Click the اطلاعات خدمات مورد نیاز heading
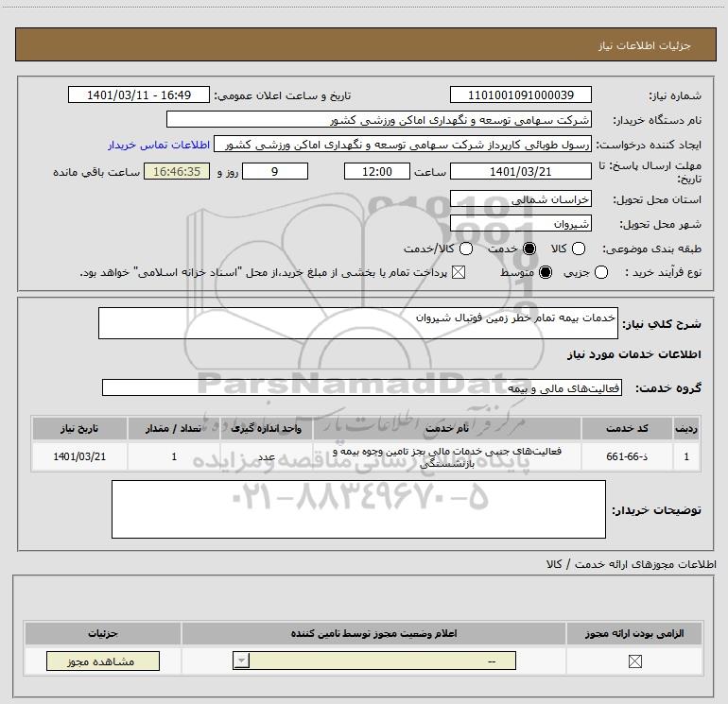 (x=633, y=354)
